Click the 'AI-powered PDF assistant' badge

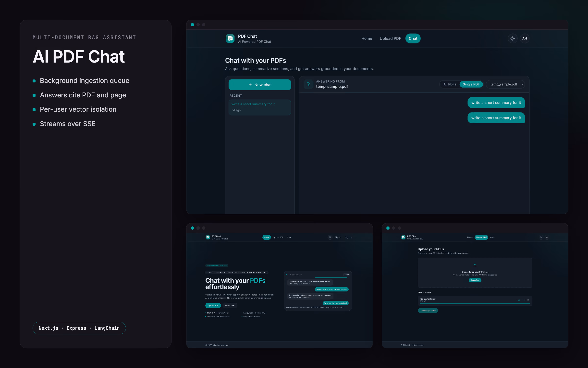coord(217,265)
